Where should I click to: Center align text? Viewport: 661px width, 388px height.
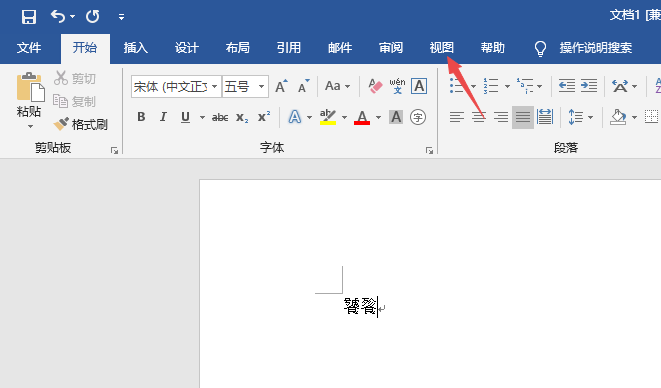[x=478, y=117]
